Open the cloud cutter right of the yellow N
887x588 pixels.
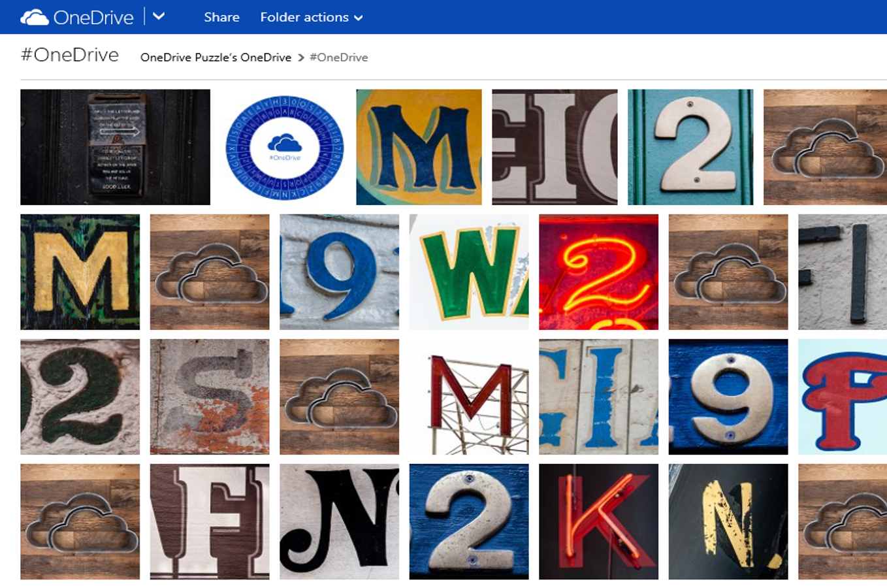click(x=843, y=521)
